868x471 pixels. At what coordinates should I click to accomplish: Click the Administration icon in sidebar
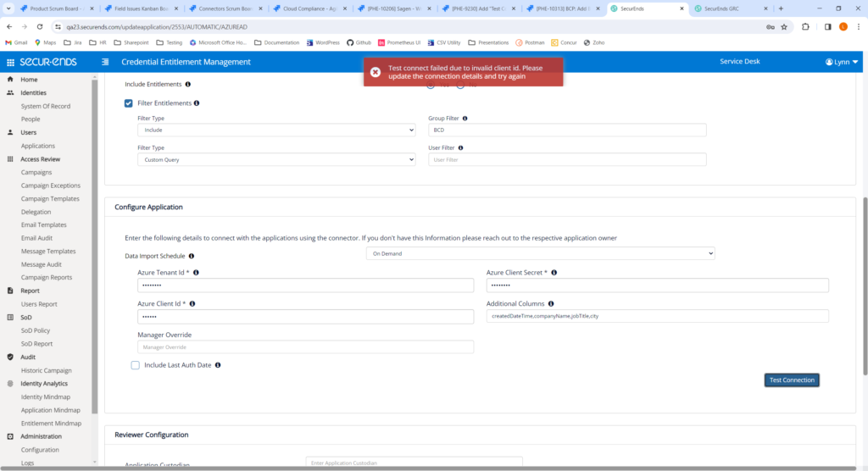pos(10,436)
